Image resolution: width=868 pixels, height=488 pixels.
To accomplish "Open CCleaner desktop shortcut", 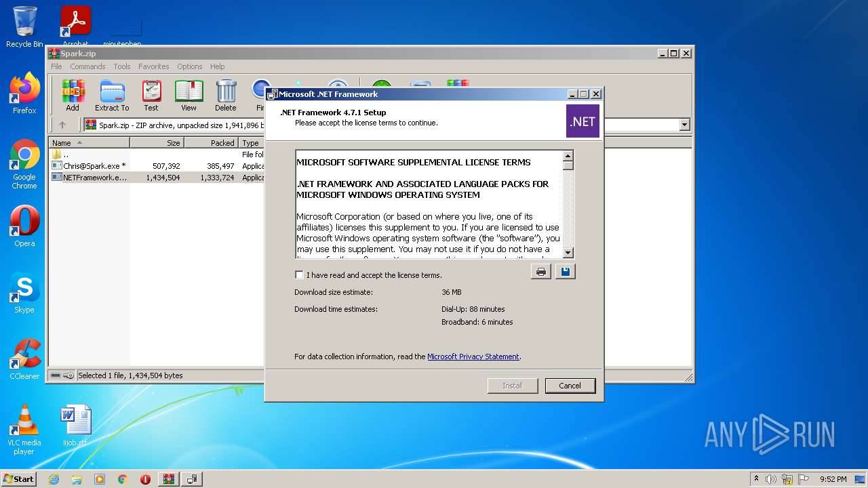I will (x=24, y=359).
